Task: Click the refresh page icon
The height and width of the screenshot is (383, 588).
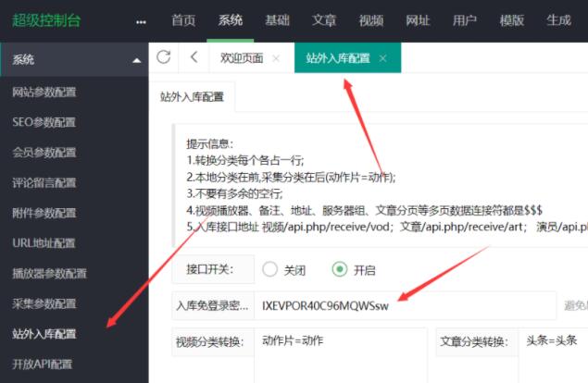Action: tap(164, 57)
